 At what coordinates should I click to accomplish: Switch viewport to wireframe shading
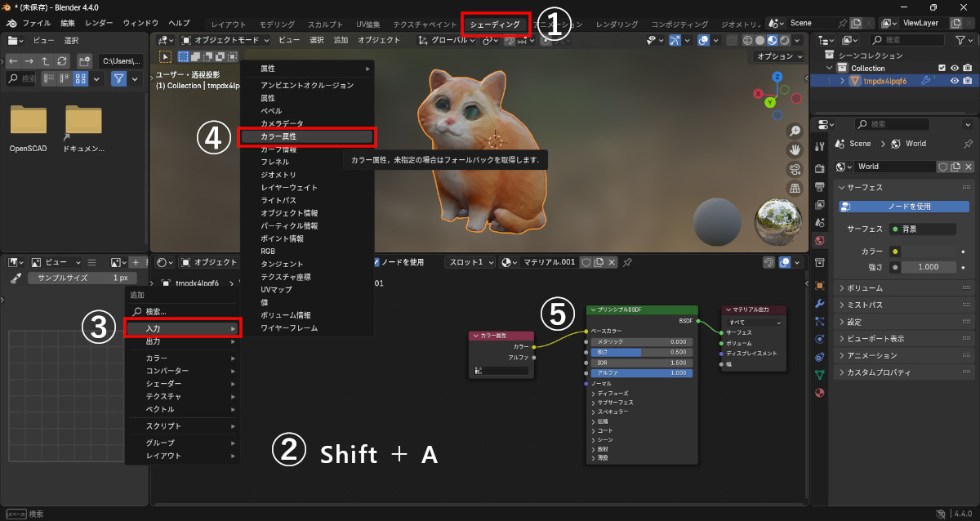coord(747,40)
